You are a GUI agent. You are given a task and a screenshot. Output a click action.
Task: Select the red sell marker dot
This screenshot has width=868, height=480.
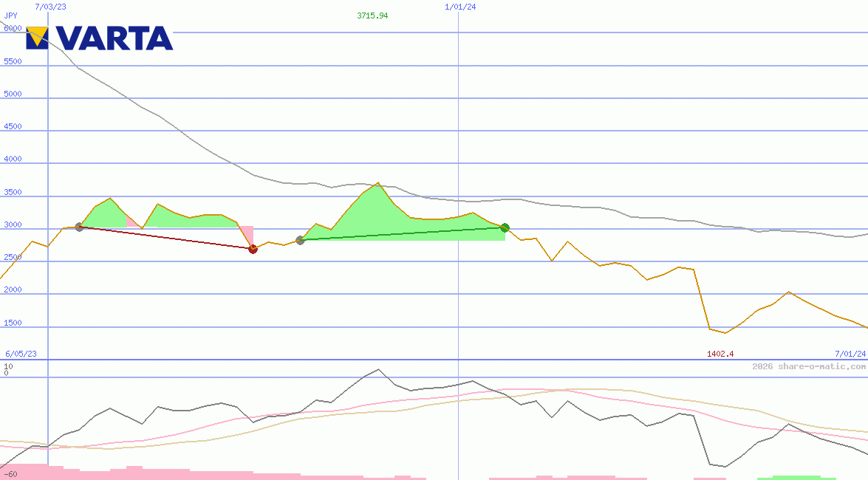(x=253, y=249)
